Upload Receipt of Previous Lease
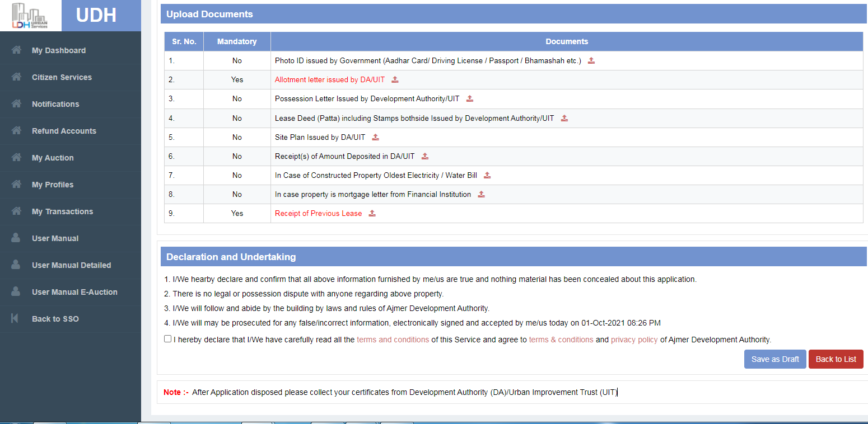Viewport: 868px width, 424px height. click(x=372, y=213)
